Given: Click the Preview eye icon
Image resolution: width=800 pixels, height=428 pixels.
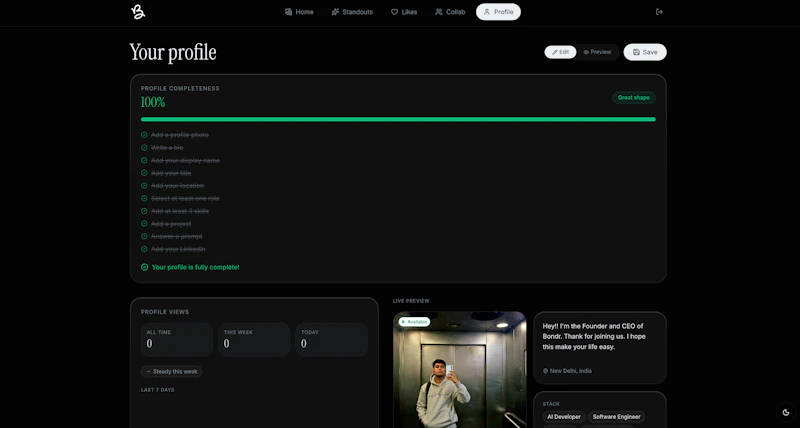Looking at the screenshot, I should coord(586,52).
